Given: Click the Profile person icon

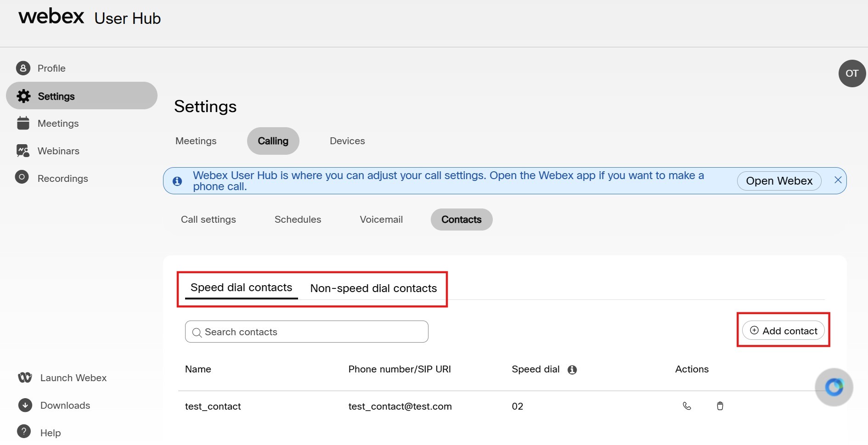Looking at the screenshot, I should (x=23, y=68).
